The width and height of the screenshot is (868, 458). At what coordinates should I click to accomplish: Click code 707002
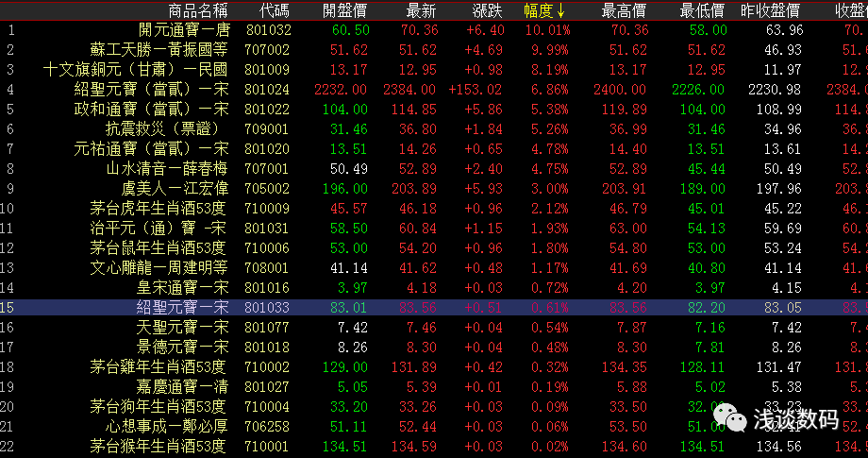(267, 50)
